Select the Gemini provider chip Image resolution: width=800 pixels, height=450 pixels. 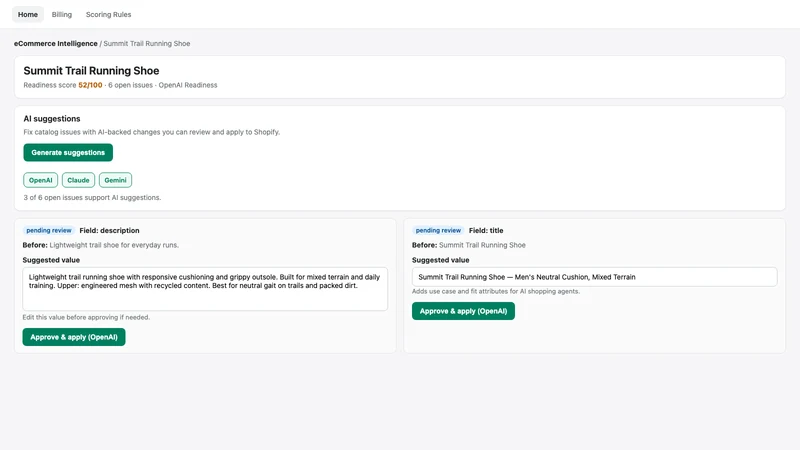pos(115,180)
